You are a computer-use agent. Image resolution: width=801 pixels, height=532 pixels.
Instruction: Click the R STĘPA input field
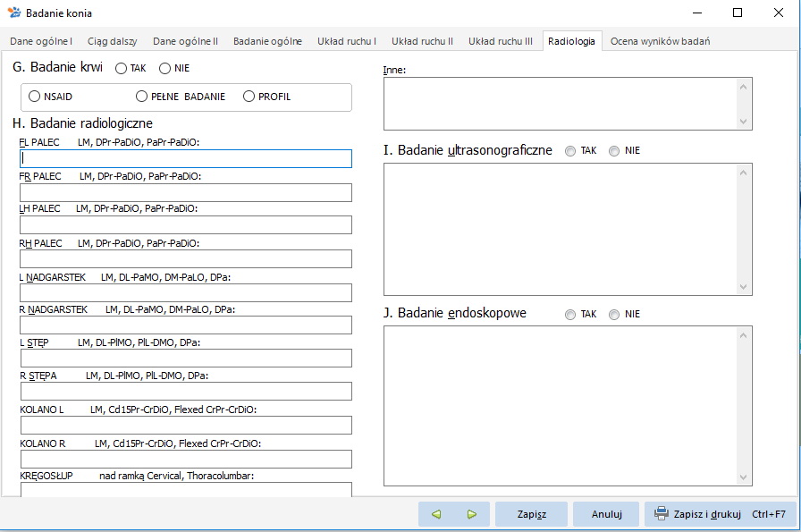click(x=187, y=391)
